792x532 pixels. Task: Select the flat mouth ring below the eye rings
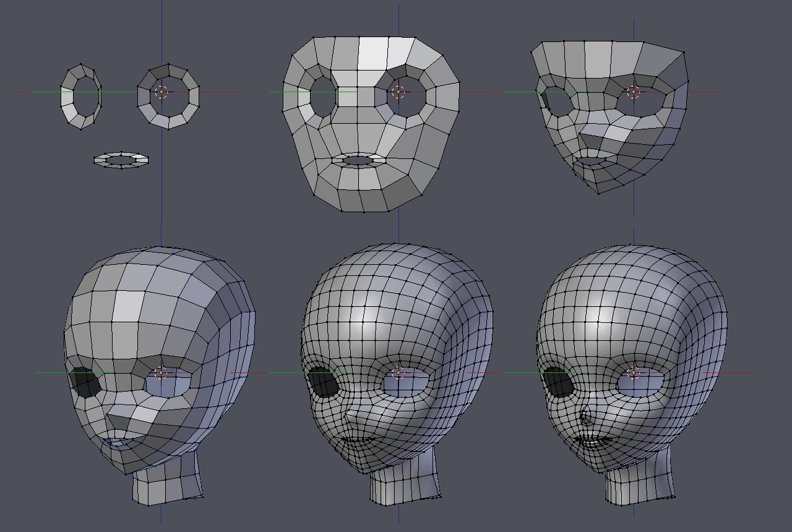121,160
